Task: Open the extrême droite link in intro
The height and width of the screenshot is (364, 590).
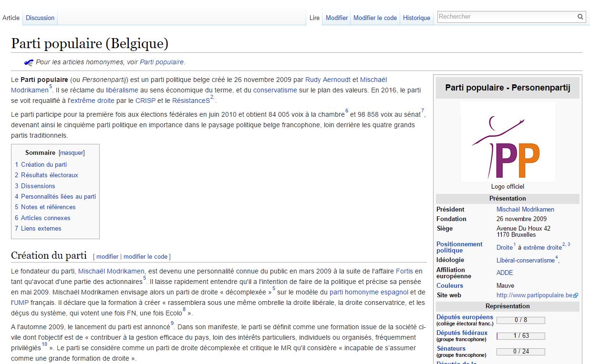Action: pos(93,101)
